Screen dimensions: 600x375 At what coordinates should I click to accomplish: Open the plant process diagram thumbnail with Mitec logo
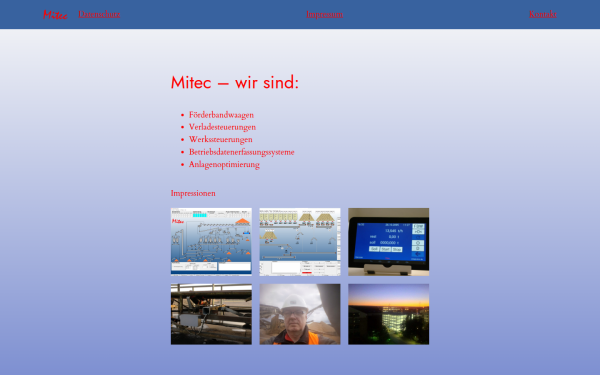[211, 242]
